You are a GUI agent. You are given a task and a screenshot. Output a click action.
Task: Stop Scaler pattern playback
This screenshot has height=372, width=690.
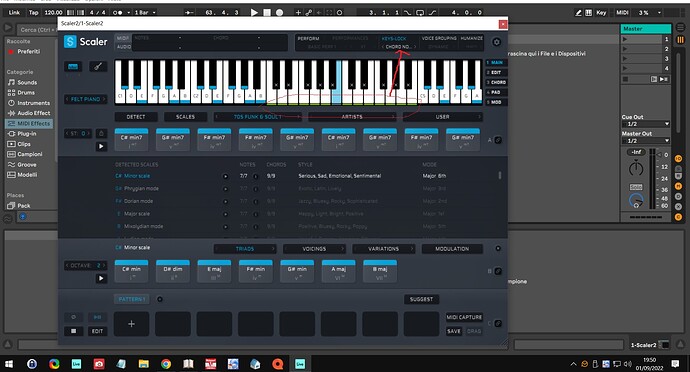pyautogui.click(x=73, y=331)
